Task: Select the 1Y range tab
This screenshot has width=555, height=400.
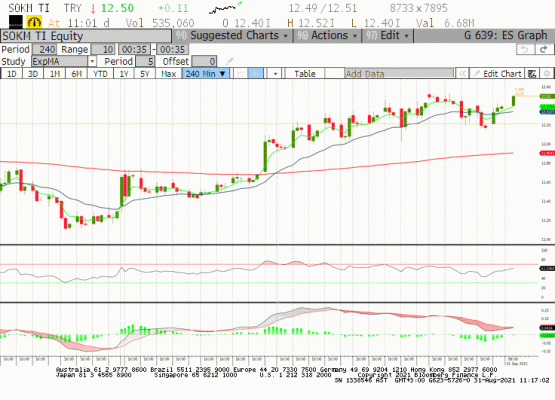Action: point(124,74)
